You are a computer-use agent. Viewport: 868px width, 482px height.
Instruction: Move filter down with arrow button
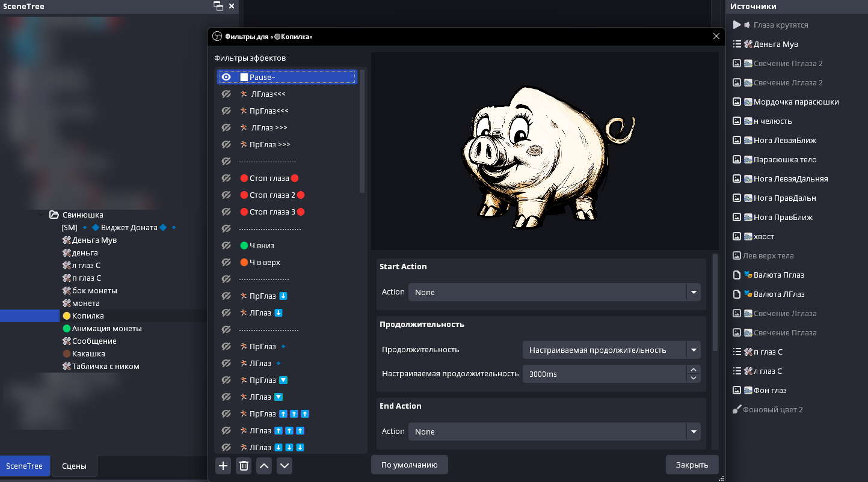tap(285, 466)
